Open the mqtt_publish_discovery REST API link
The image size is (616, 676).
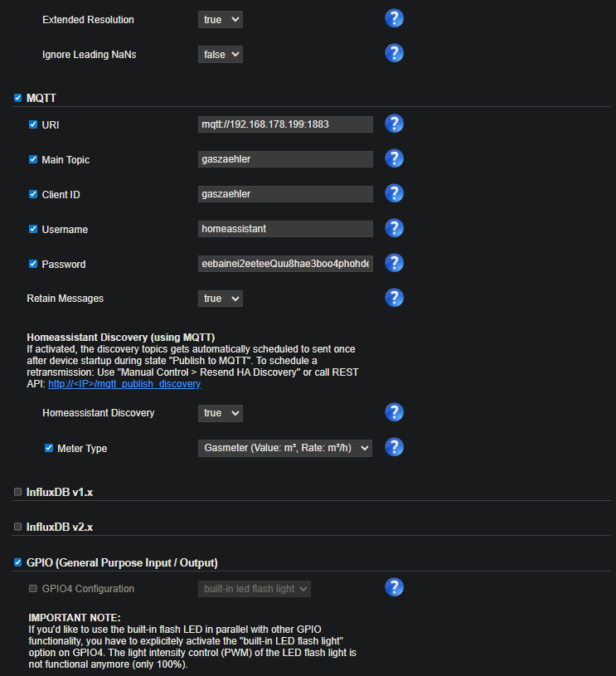click(x=124, y=384)
